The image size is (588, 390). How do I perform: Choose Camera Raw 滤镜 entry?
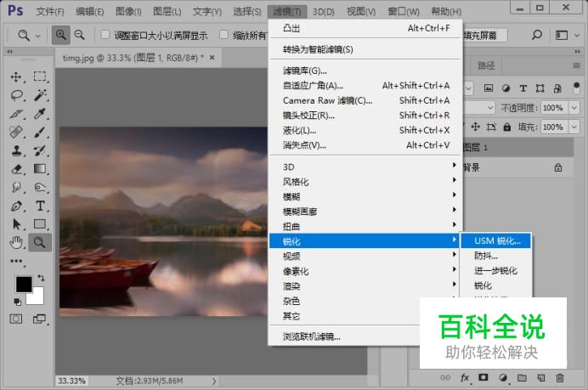coord(365,100)
